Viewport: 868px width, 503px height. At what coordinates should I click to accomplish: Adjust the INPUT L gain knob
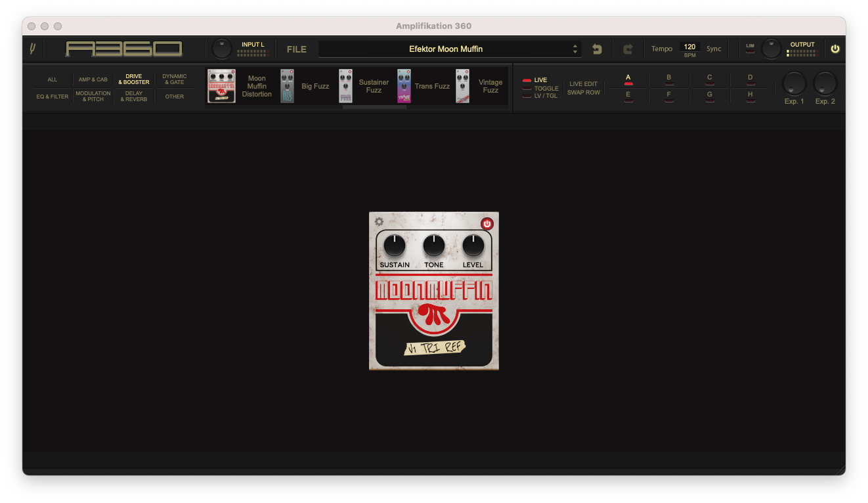pos(223,49)
